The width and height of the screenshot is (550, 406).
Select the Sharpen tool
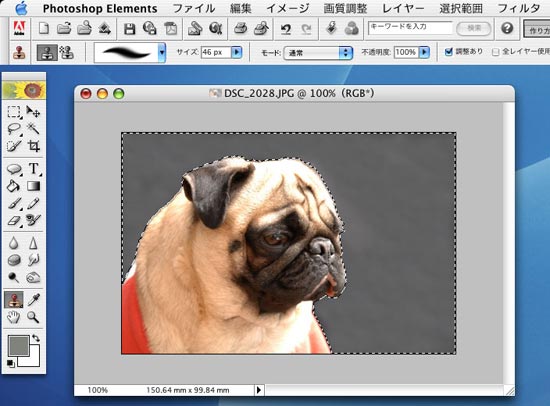(33, 243)
